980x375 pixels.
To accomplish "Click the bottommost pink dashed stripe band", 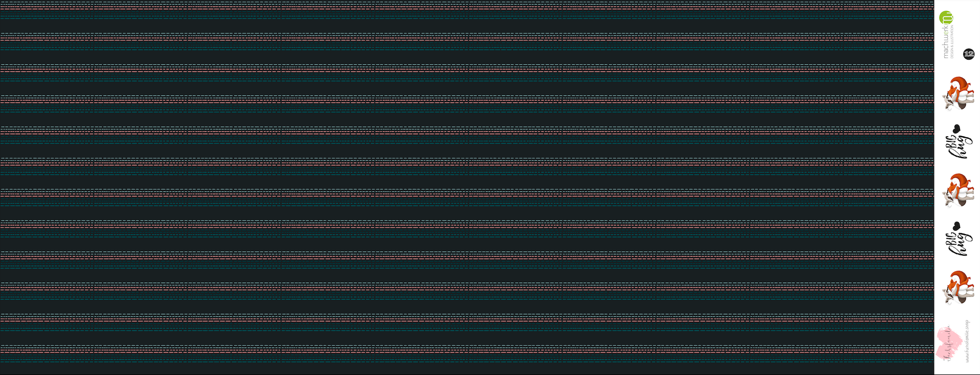I will (460, 351).
